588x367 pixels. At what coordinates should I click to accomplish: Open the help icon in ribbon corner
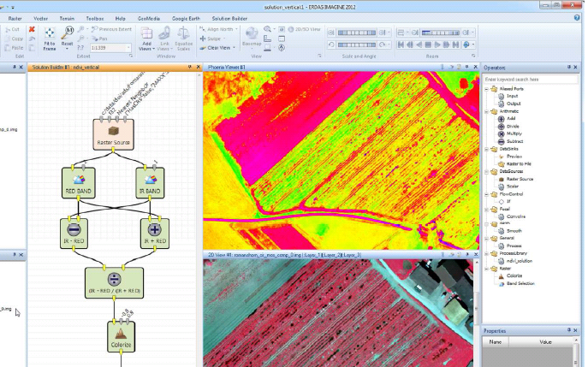577,18
